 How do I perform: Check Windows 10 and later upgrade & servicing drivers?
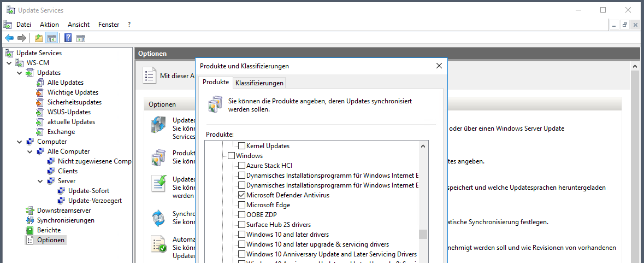tap(241, 244)
